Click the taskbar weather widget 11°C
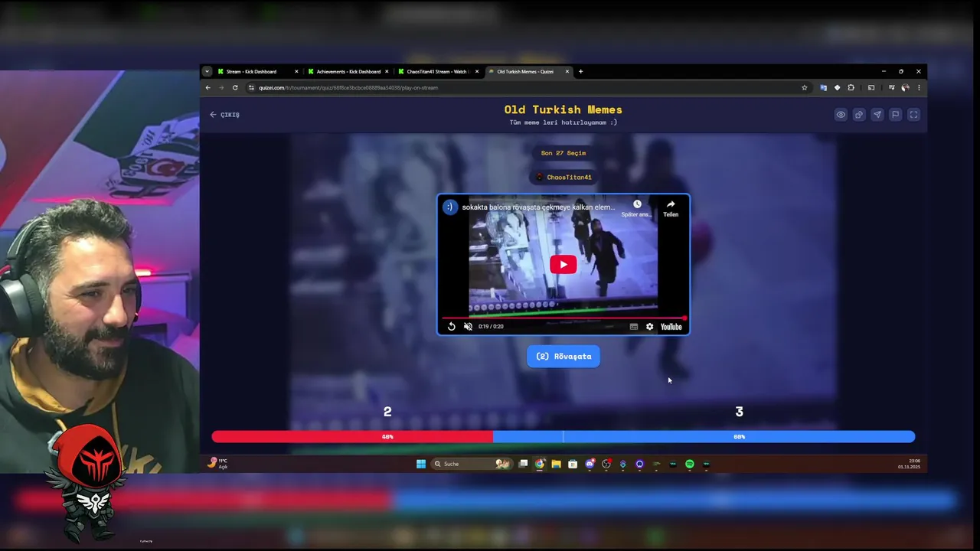This screenshot has width=980, height=551. point(218,464)
